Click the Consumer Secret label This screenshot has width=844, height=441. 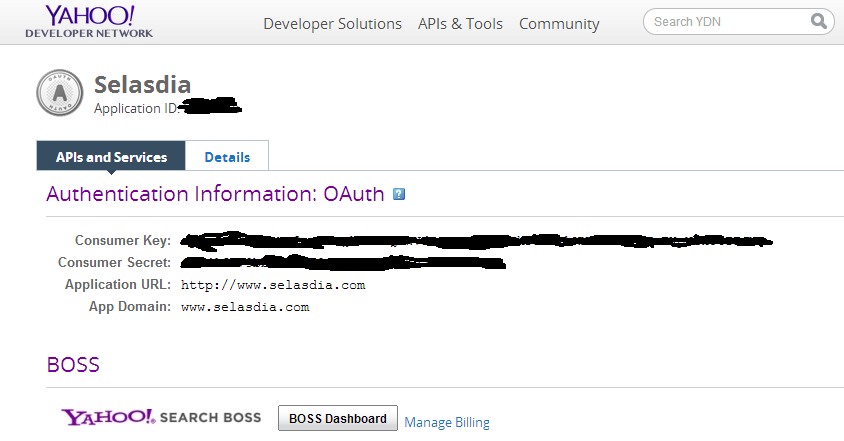115,262
